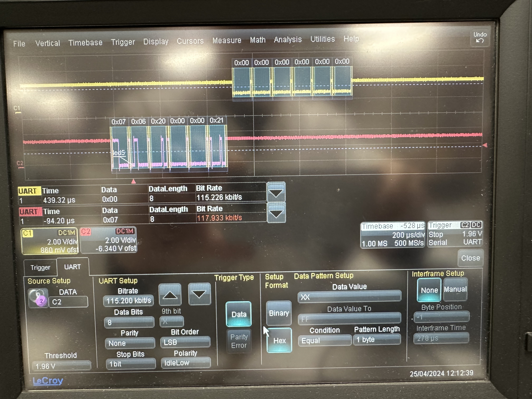The height and width of the screenshot is (399, 532).
Task: Open the Cursors menu
Action: coord(190,41)
